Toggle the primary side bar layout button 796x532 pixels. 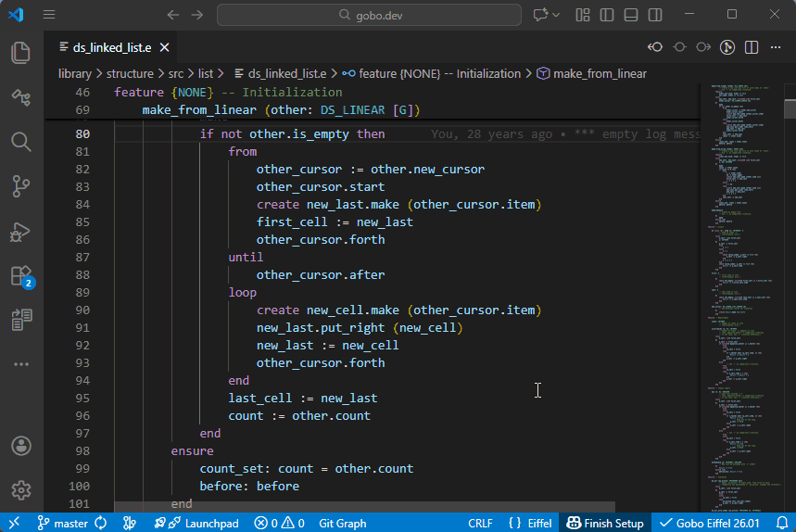click(x=607, y=15)
